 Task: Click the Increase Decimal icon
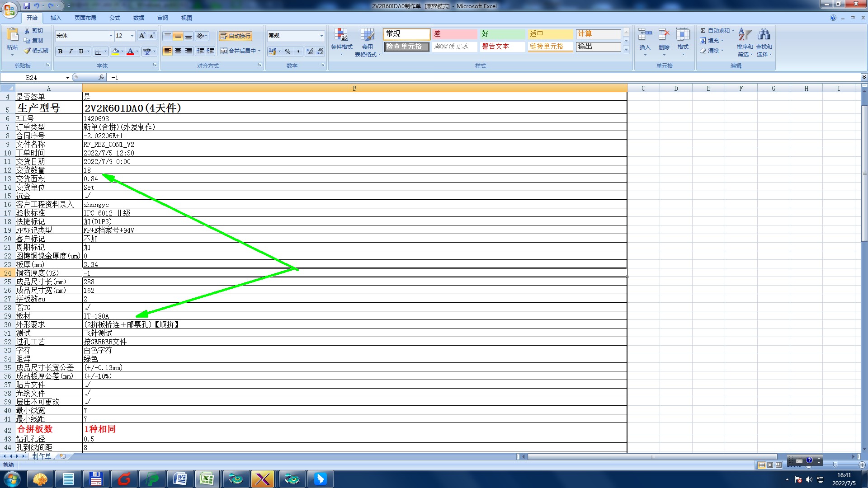point(310,52)
